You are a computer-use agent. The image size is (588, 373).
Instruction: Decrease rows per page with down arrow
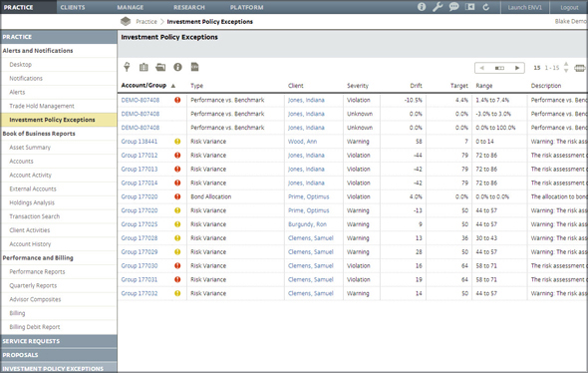566,71
